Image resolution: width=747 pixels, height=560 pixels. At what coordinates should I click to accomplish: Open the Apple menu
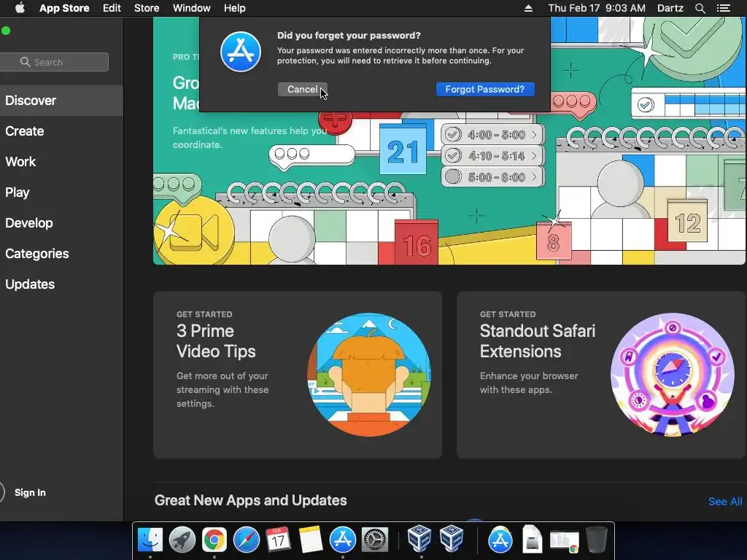(x=20, y=8)
